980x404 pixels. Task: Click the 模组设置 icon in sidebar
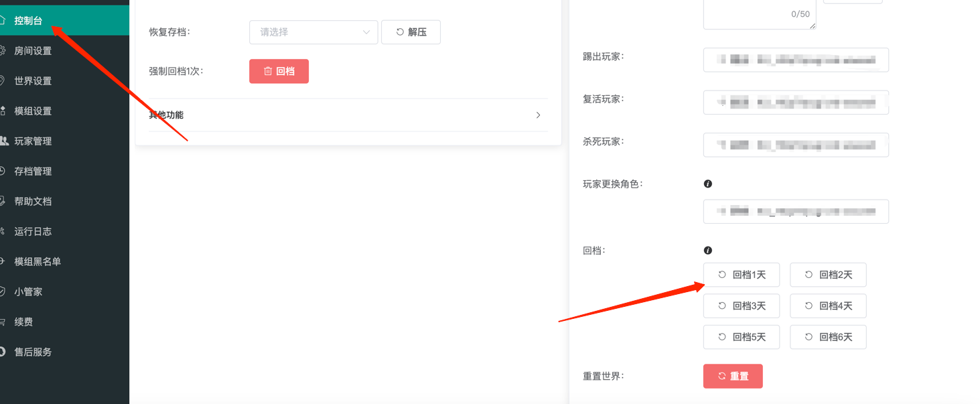pos(3,111)
